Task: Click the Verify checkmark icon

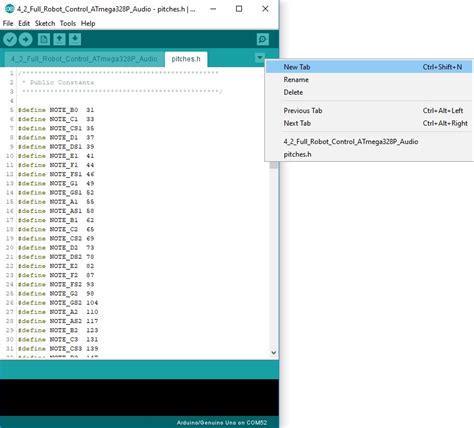Action: 10,39
